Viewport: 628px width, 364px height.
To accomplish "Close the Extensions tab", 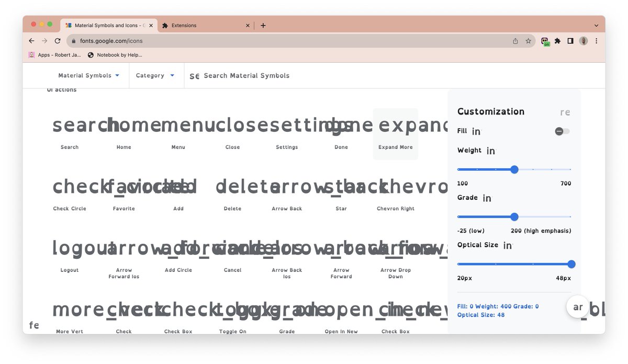I will (x=248, y=25).
